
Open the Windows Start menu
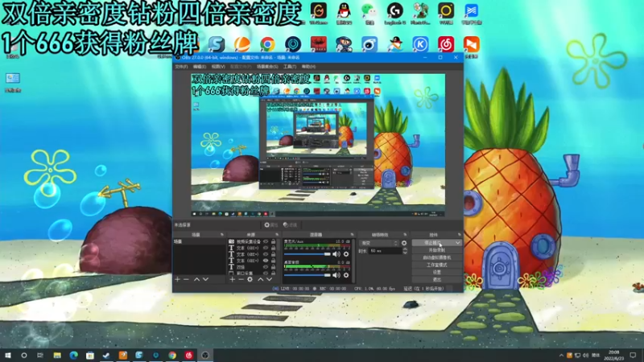pyautogui.click(x=8, y=355)
